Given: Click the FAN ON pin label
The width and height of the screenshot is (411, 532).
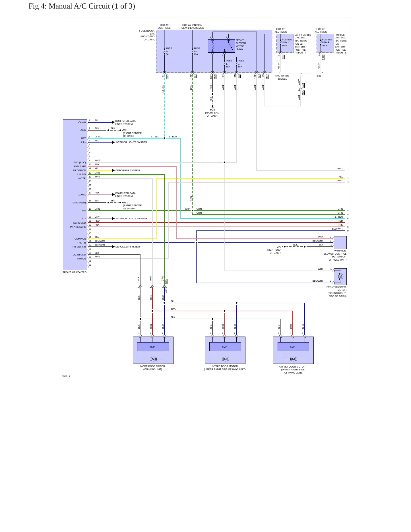Looking at the screenshot, I should (81, 259).
